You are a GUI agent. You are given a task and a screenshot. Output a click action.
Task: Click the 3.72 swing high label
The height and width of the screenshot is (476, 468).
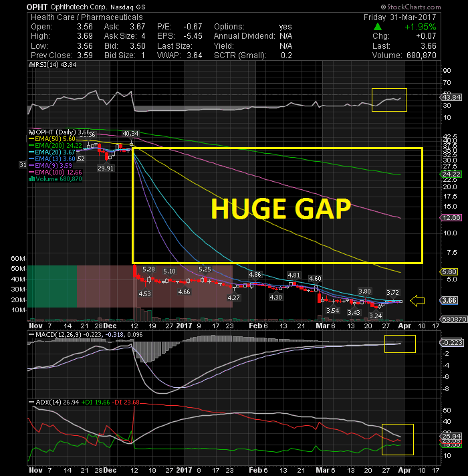[x=392, y=292]
